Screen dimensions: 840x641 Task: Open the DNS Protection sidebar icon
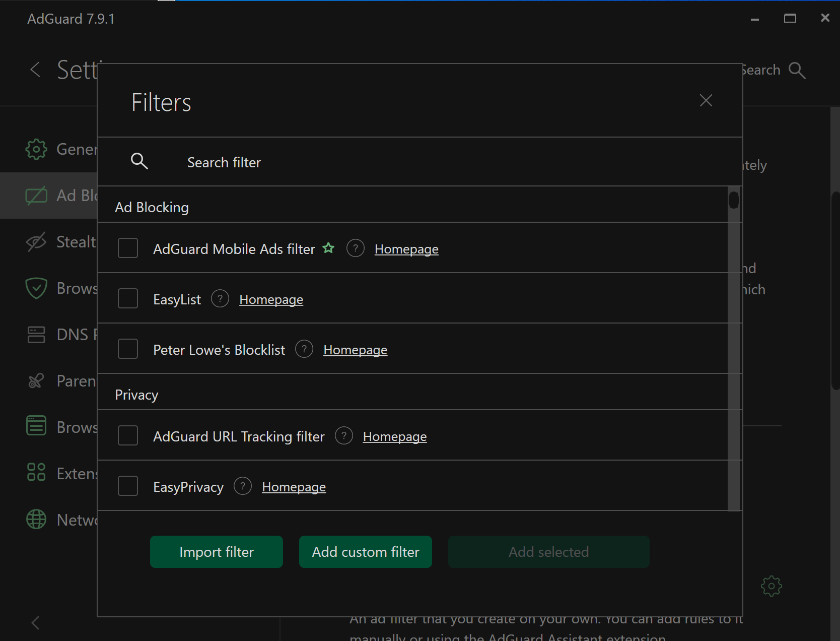36,335
